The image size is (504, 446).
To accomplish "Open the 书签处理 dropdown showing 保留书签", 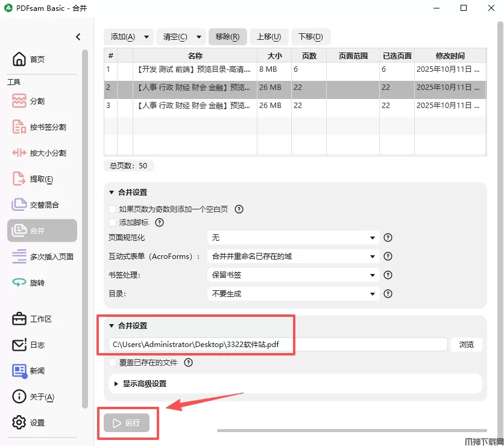I will (x=293, y=275).
